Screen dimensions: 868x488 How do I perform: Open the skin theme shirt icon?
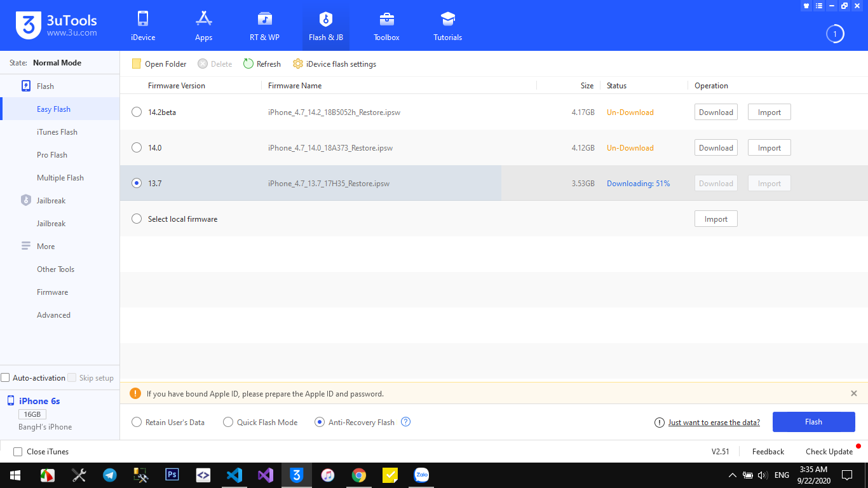point(806,6)
